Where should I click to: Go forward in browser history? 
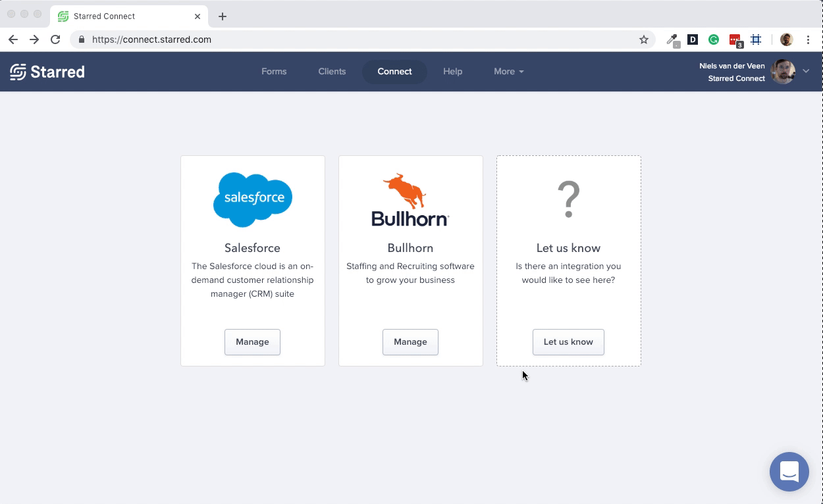pyautogui.click(x=34, y=39)
